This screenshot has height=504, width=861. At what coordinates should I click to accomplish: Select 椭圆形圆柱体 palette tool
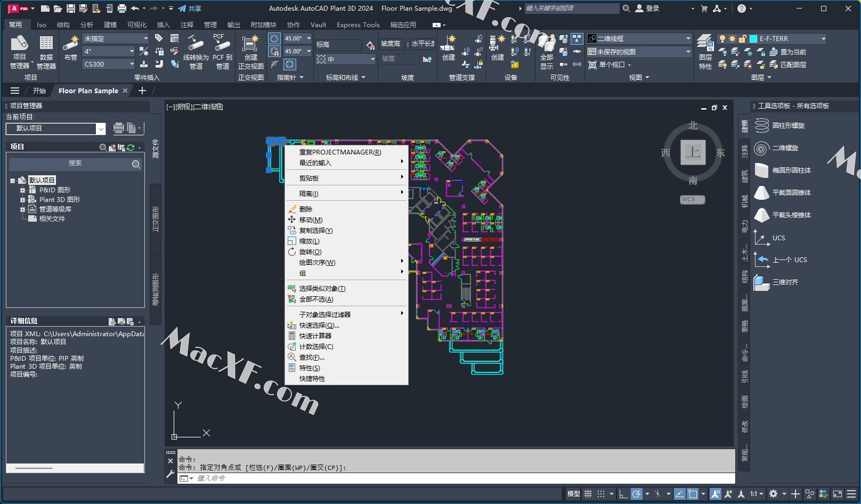point(783,170)
